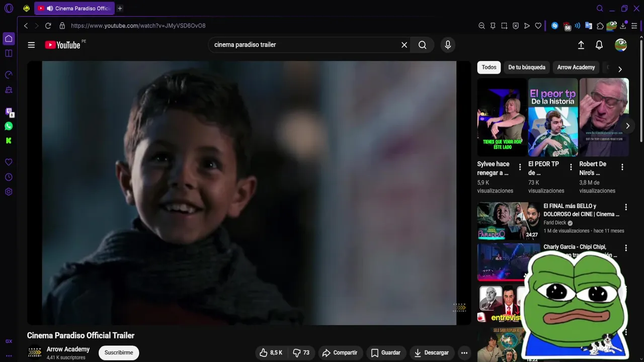This screenshot has height=362, width=644.
Task: Open options for Charly Garcia Chipi Chipi video
Action: (626, 248)
